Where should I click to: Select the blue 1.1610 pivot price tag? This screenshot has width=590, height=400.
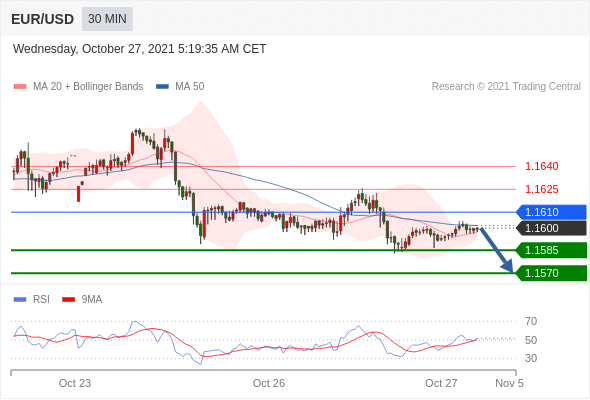[551, 212]
